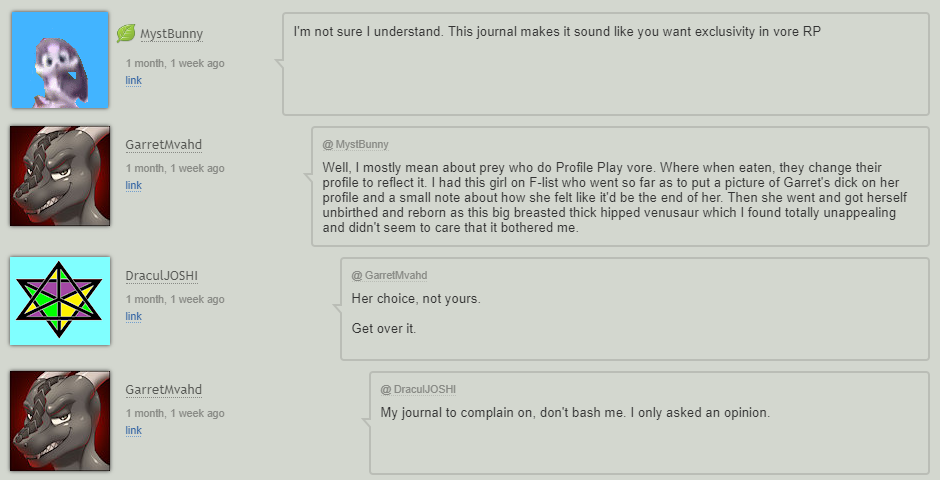The height and width of the screenshot is (480, 940).
Task: Open GarretMvahd's username on the last comment
Action: [164, 390]
